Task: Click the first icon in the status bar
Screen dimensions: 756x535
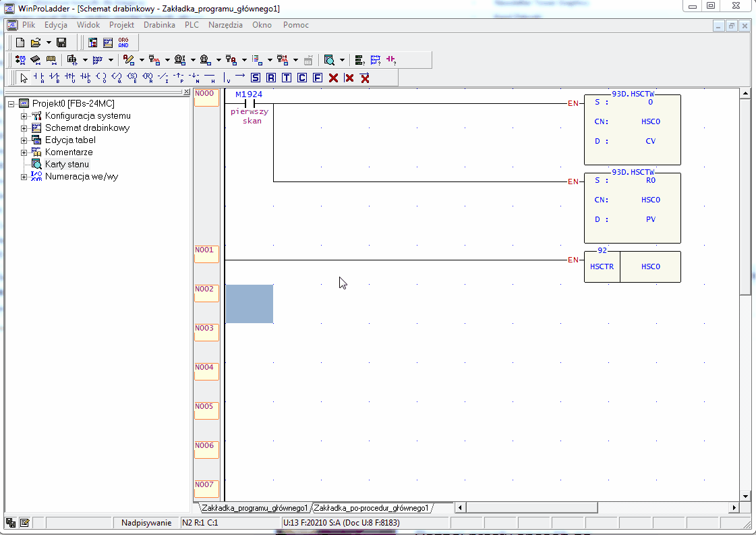Action: click(11, 522)
